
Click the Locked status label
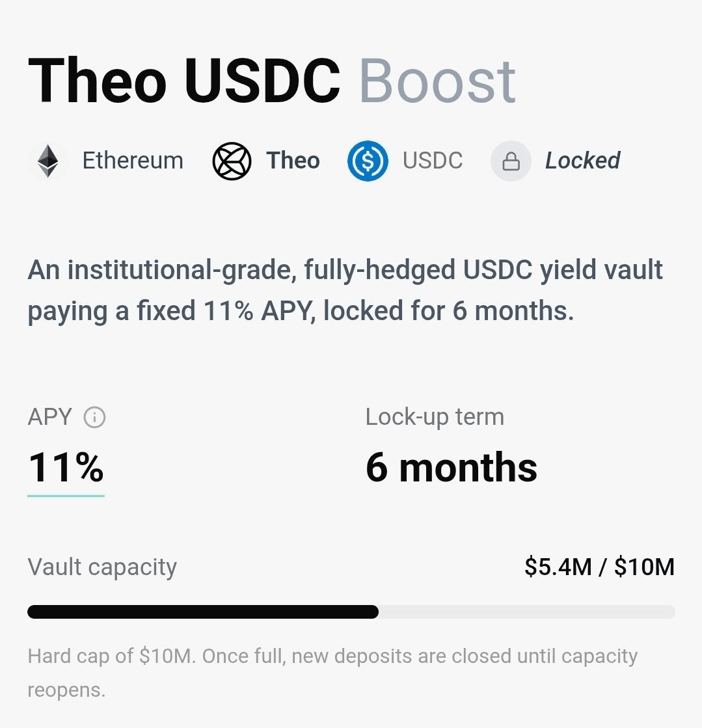coord(583,161)
